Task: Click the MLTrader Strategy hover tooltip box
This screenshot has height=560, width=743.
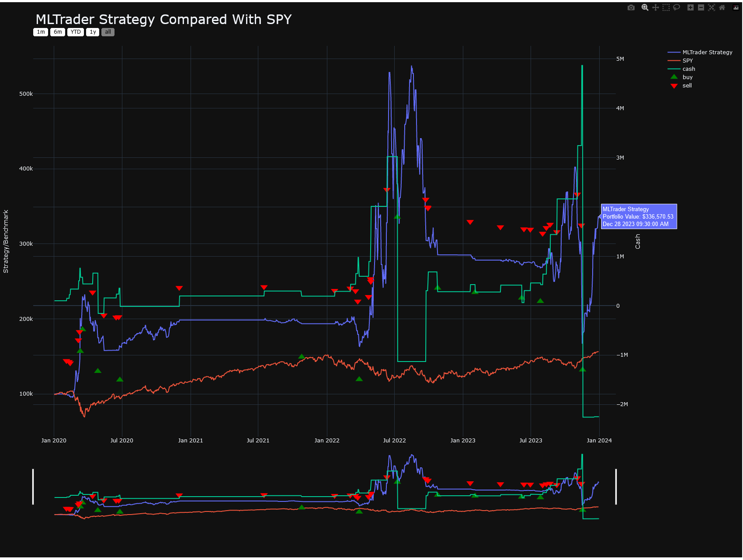Action: click(x=639, y=216)
